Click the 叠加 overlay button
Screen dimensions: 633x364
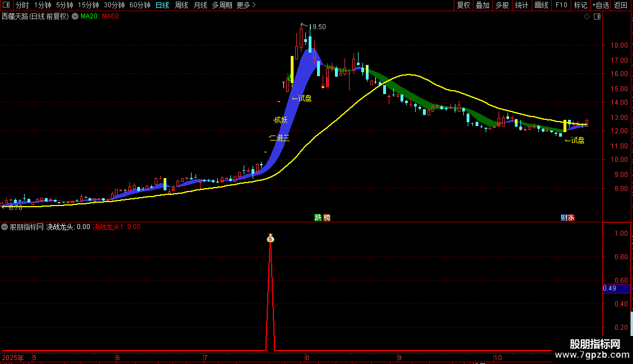(x=482, y=5)
